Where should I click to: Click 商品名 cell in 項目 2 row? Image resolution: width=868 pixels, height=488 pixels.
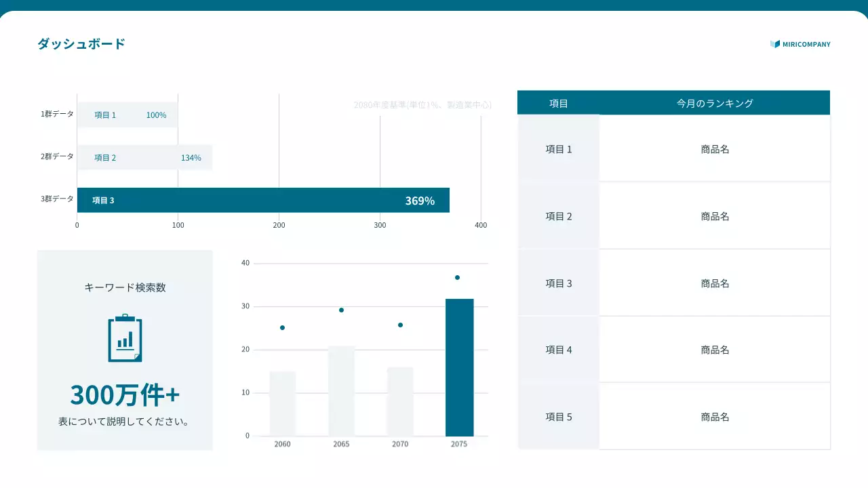715,216
